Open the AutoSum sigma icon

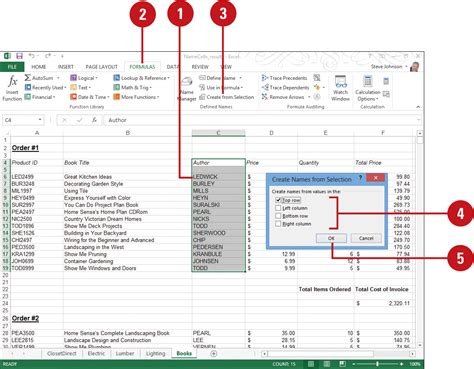28,78
